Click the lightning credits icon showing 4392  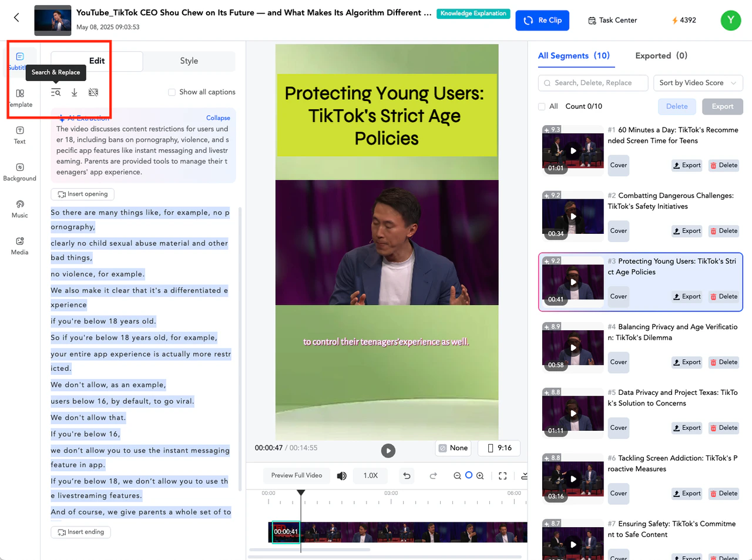(x=675, y=21)
